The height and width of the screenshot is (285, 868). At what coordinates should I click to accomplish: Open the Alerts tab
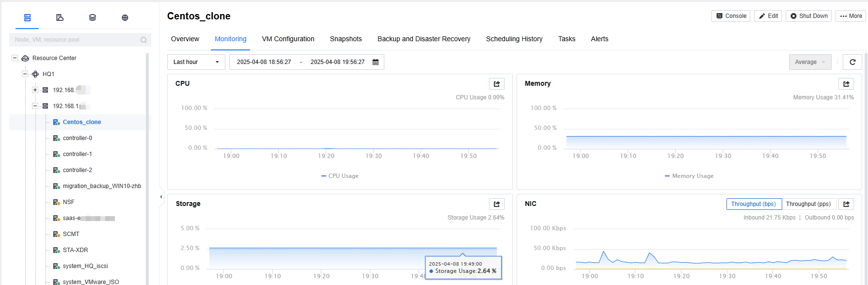[x=600, y=39]
